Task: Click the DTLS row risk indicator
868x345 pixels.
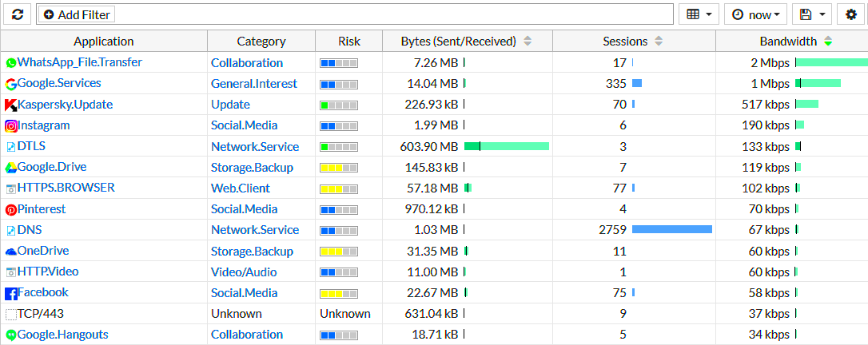Action: click(339, 146)
